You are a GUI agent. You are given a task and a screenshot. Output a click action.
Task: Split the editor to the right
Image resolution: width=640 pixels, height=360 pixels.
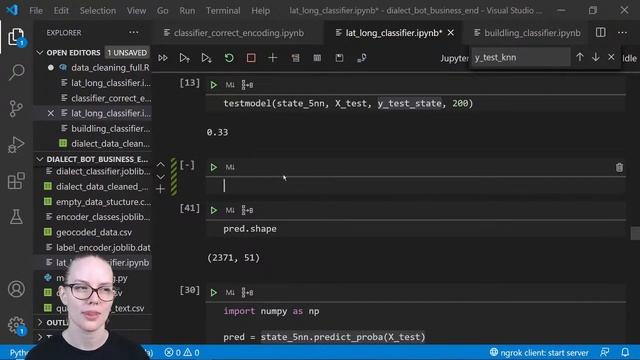click(600, 33)
